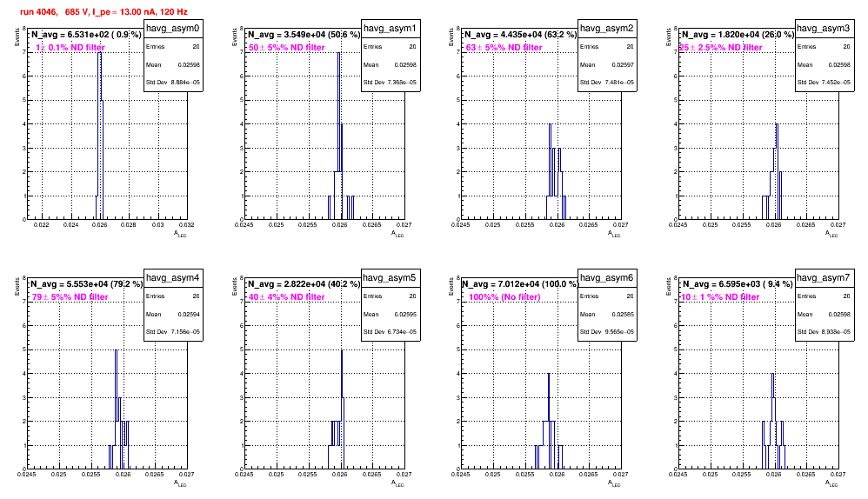868x499 pixels.
Task: Click the red run 4046 title text
Action: pos(103,11)
